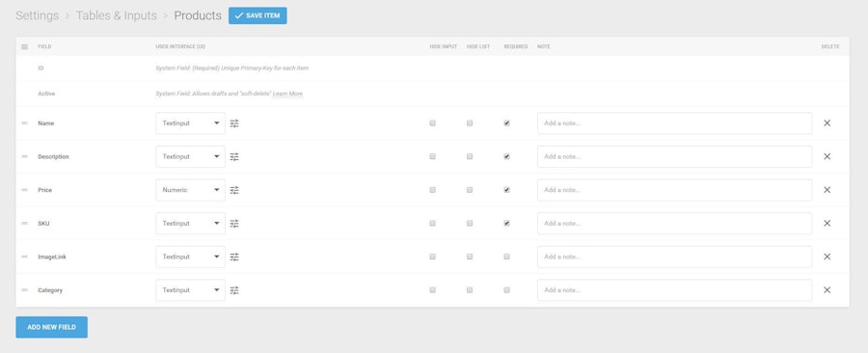Viewport: 868px width, 353px height.
Task: Check Required for the ImageLink field
Action: click(x=506, y=257)
